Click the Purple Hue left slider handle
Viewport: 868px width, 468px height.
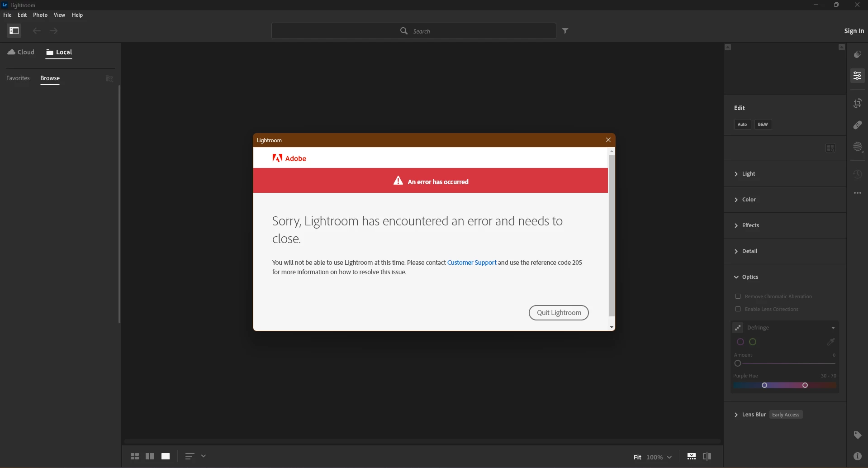coord(764,385)
